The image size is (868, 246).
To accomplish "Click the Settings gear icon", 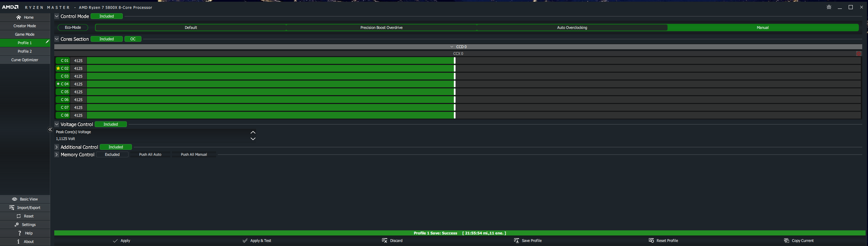I will tap(17, 225).
